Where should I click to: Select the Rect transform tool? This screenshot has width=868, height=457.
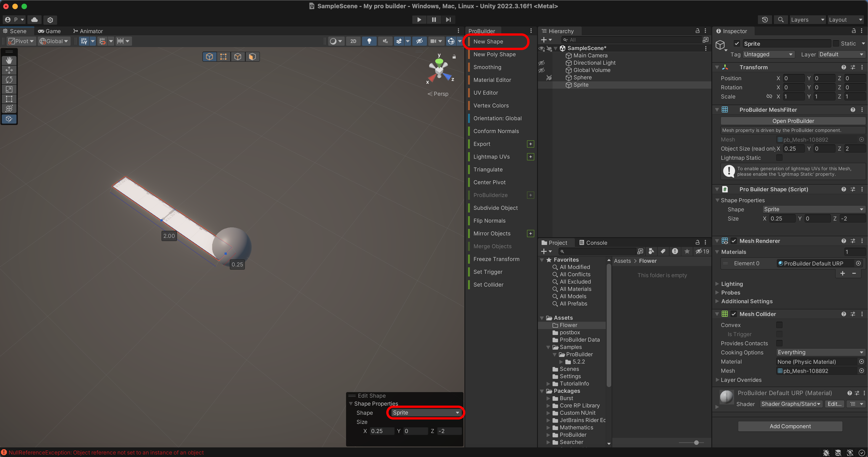9,99
